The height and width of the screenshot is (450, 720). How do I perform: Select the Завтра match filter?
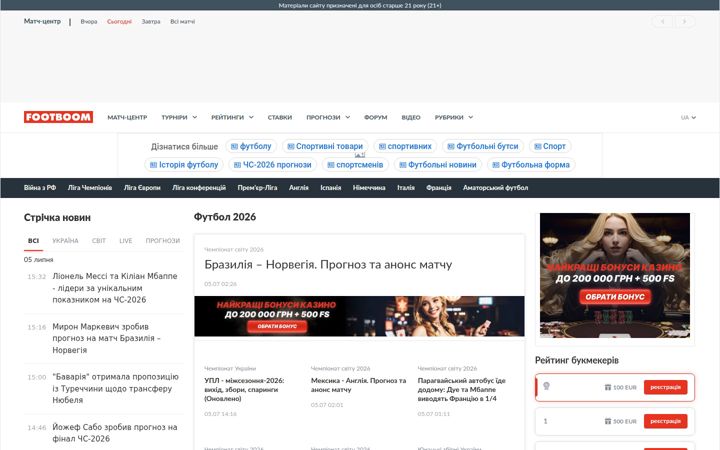151,22
